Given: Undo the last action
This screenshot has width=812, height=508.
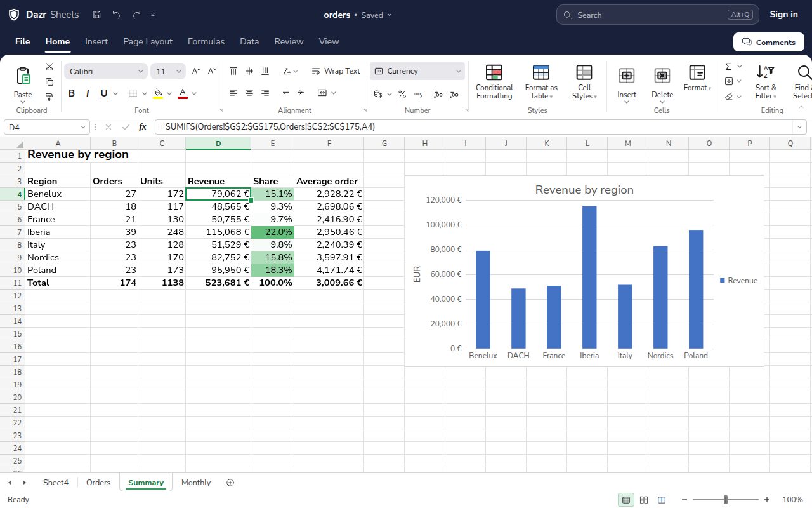Looking at the screenshot, I should pyautogui.click(x=116, y=15).
